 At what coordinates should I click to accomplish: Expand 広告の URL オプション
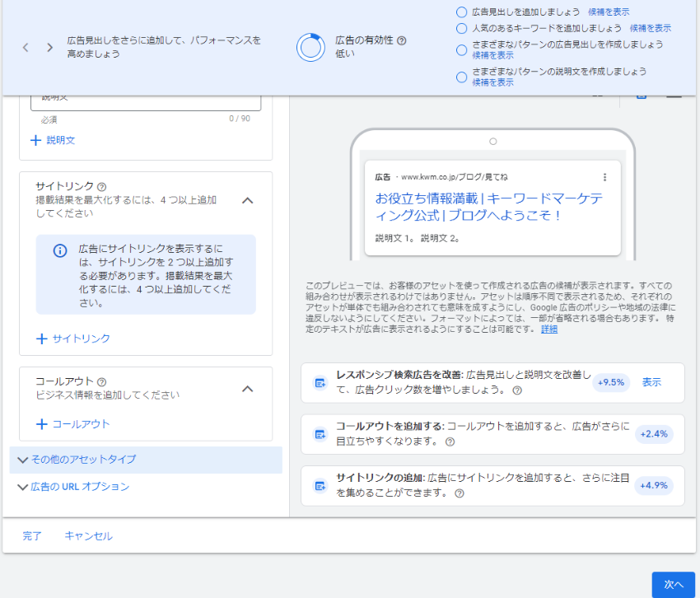point(73,487)
